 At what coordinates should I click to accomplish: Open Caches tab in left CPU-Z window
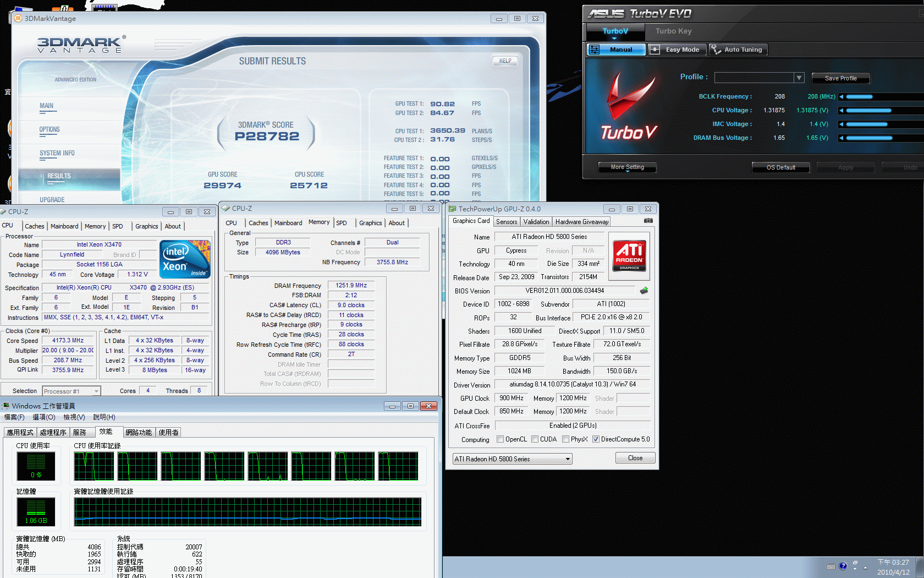(x=35, y=226)
